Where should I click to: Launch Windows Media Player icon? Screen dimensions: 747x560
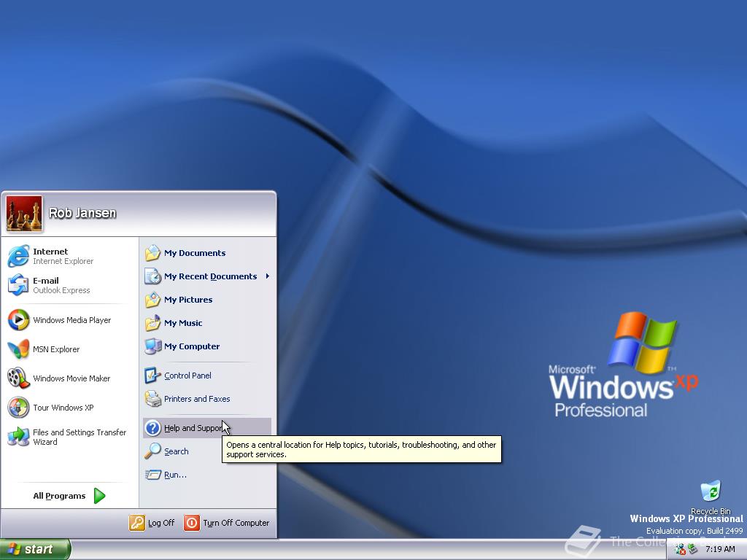pos(18,320)
